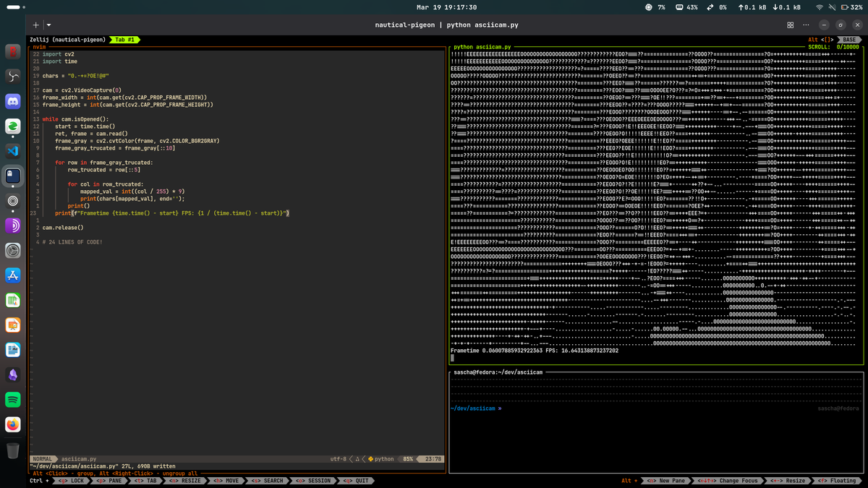This screenshot has width=868, height=488.
Task: Click the Resize shortcut hint at right
Action: (786, 481)
